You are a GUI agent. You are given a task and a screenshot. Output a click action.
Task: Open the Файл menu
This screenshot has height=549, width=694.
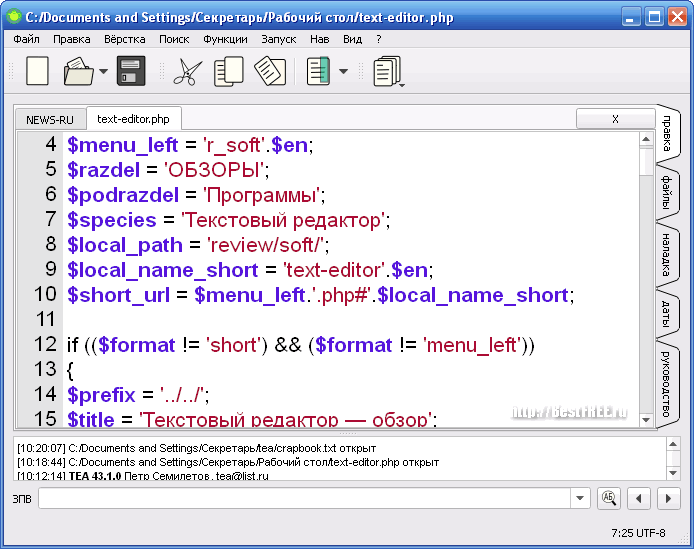[26, 39]
